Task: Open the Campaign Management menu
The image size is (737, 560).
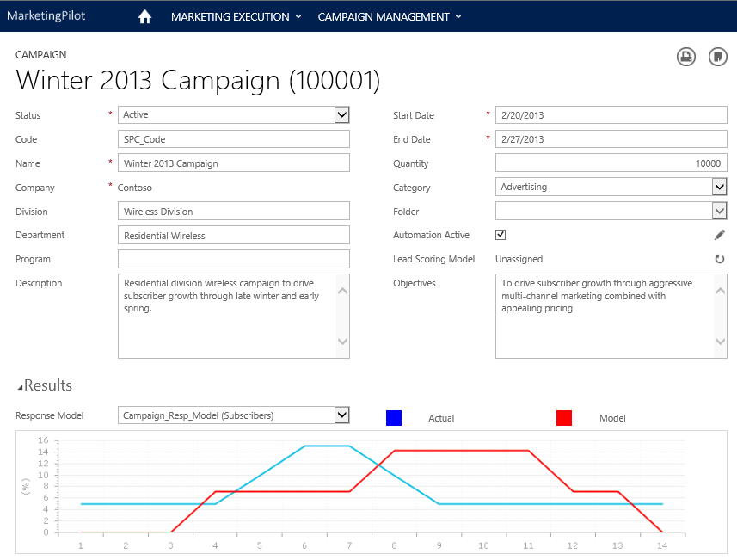Action: point(390,16)
